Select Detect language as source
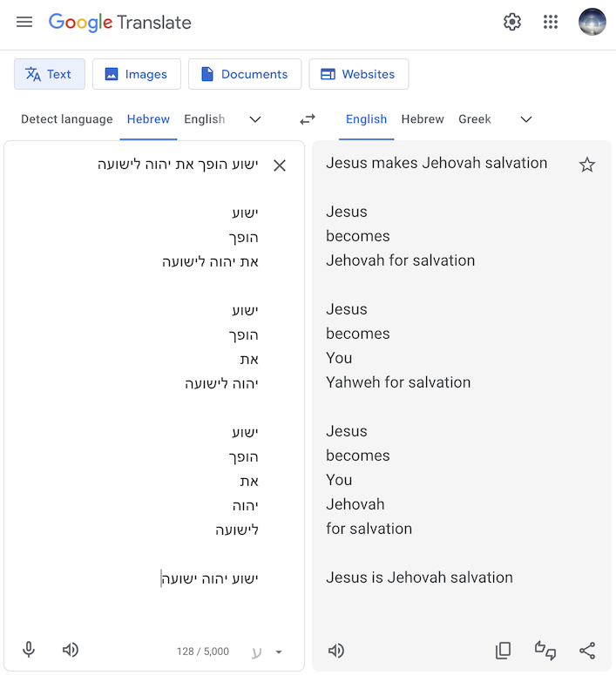This screenshot has height=675, width=616. click(x=67, y=119)
